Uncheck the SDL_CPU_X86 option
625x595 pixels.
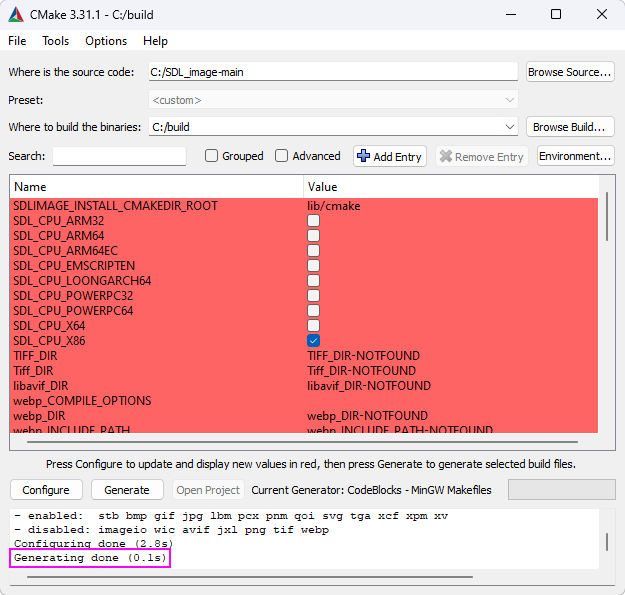313,341
